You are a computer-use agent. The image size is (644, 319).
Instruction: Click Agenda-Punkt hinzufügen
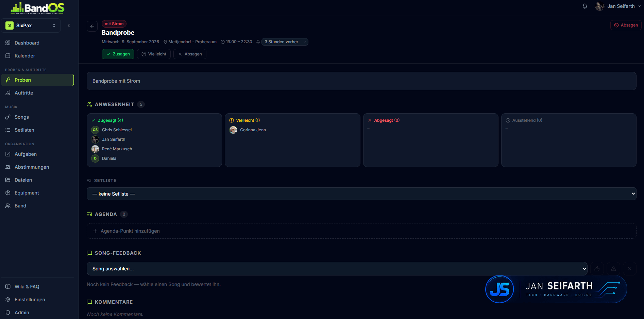tap(361, 231)
